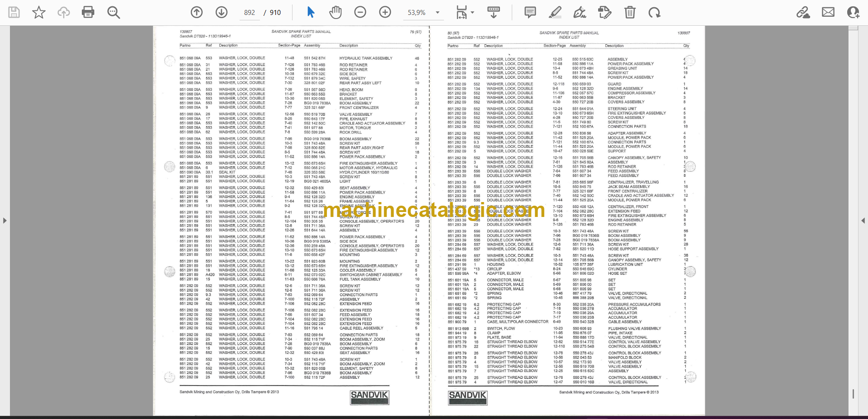Click the JACK BEAM ASSEMBLY entry

pyautogui.click(x=628, y=187)
